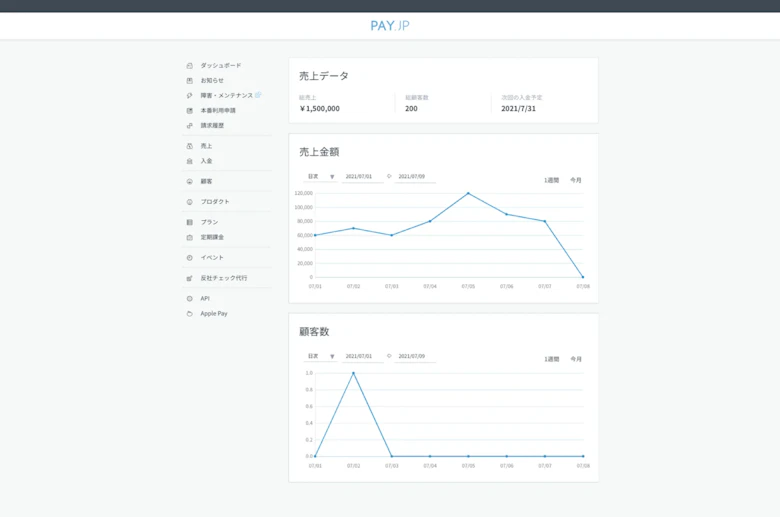The width and height of the screenshot is (780, 517).
Task: Select the Apple Pay icon in the sidebar
Action: (190, 313)
